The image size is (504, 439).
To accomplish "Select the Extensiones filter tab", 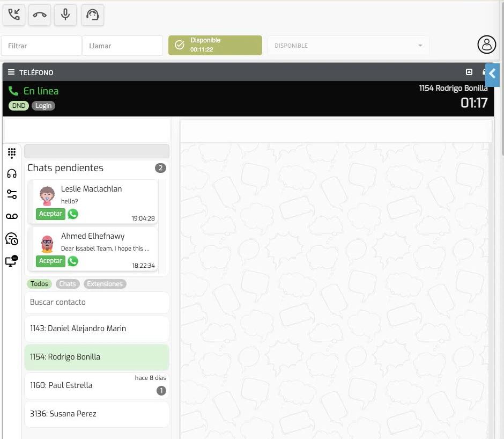I will click(105, 284).
